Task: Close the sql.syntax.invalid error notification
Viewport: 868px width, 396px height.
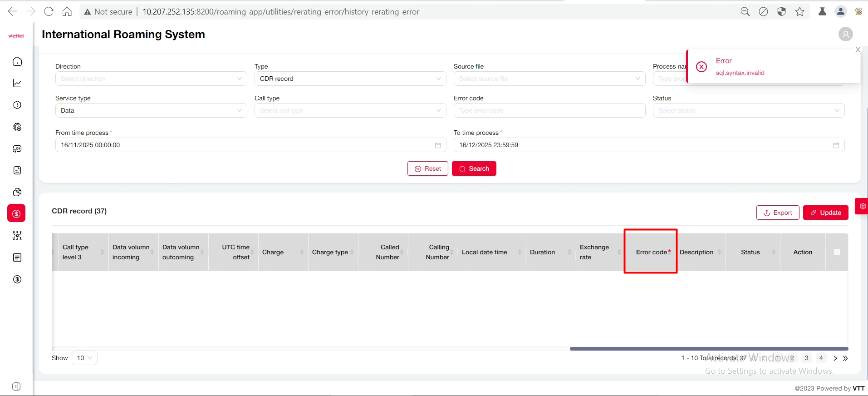Action: coord(858,49)
